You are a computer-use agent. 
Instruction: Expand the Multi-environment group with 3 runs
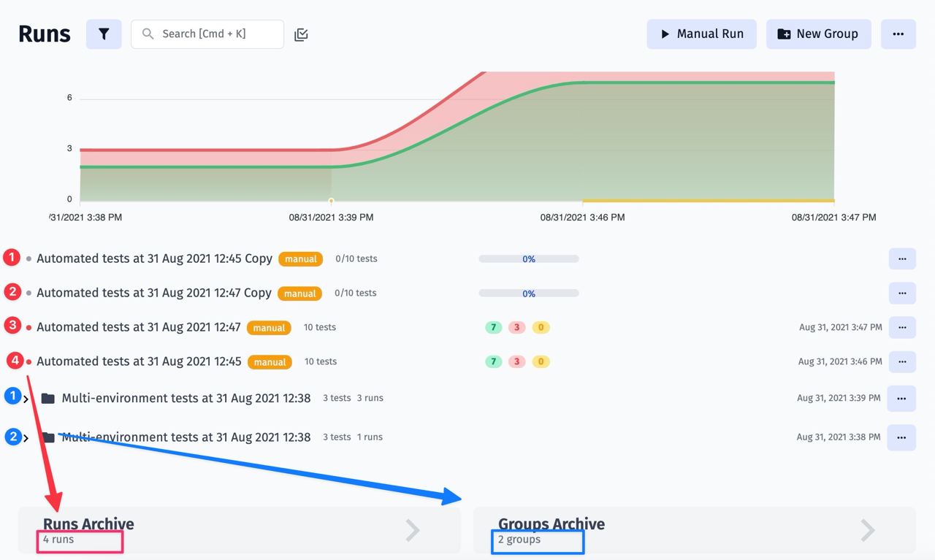pyautogui.click(x=26, y=399)
